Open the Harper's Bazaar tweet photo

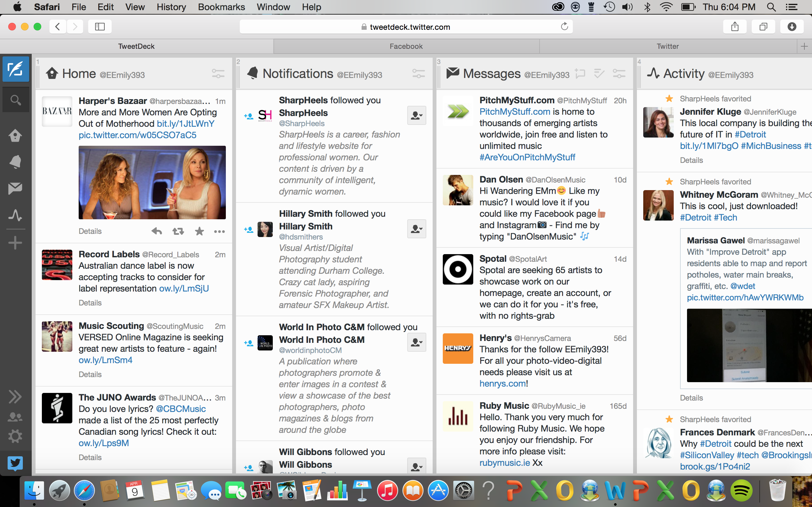152,183
